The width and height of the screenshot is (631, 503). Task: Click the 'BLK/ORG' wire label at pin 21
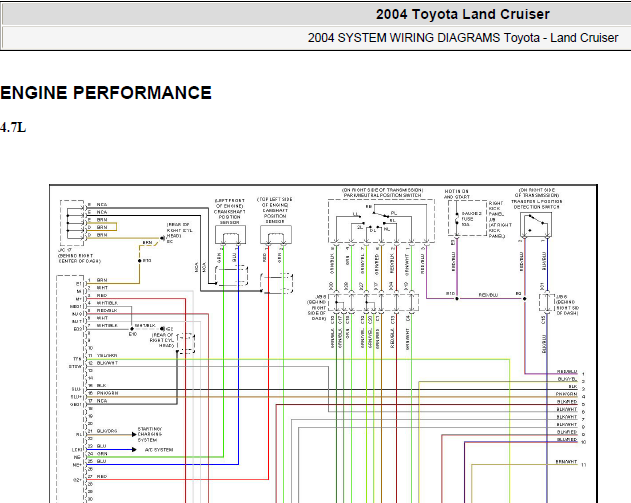click(107, 431)
